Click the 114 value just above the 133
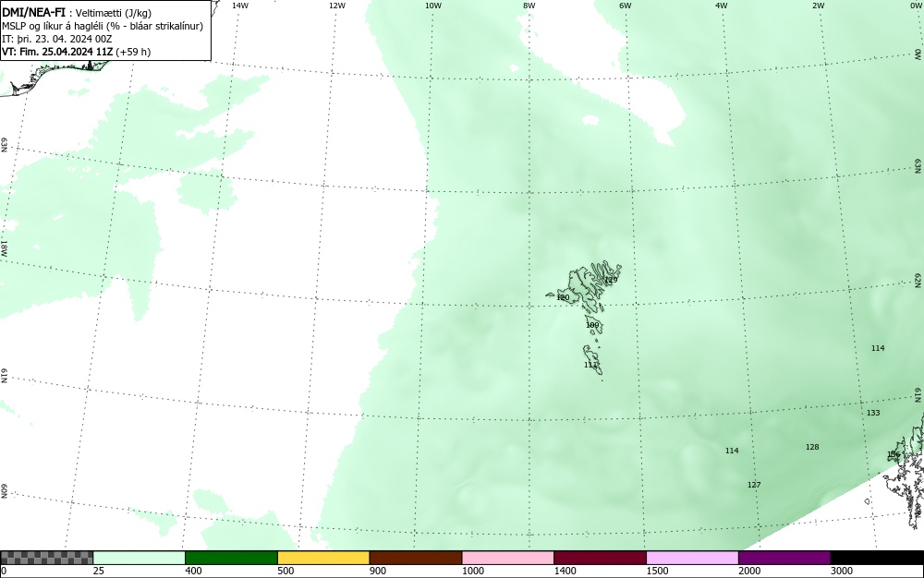This screenshot has width=924, height=578. pyautogui.click(x=878, y=348)
